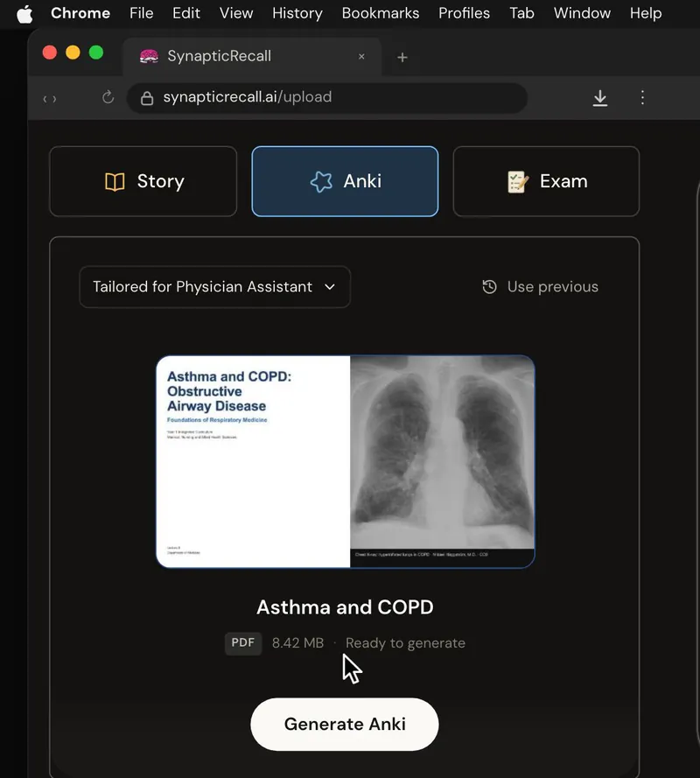Image resolution: width=700 pixels, height=778 pixels.
Task: Click the yellow minimize window button
Action: (73, 53)
